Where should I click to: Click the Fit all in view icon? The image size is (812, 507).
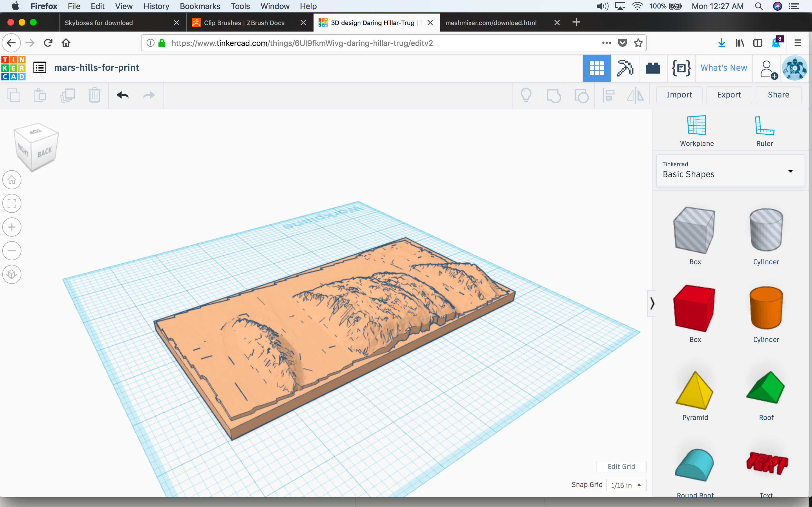pyautogui.click(x=12, y=204)
